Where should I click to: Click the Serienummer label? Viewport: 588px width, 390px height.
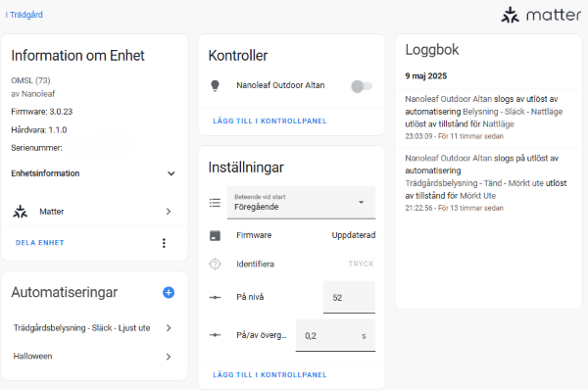(x=36, y=148)
